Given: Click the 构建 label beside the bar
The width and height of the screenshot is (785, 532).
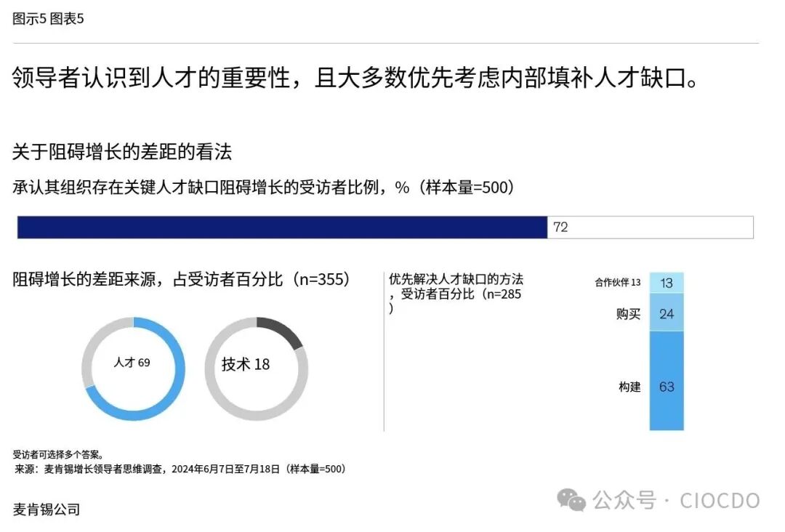Looking at the screenshot, I should (629, 387).
